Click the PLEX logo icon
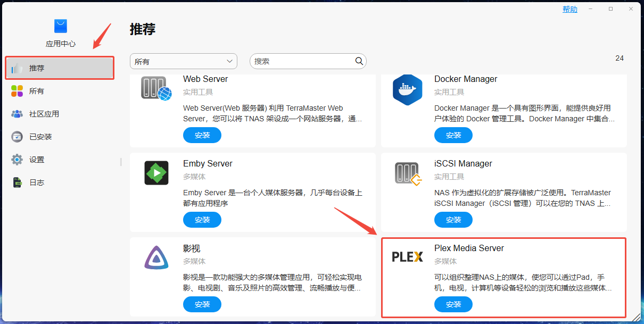 [x=407, y=257]
